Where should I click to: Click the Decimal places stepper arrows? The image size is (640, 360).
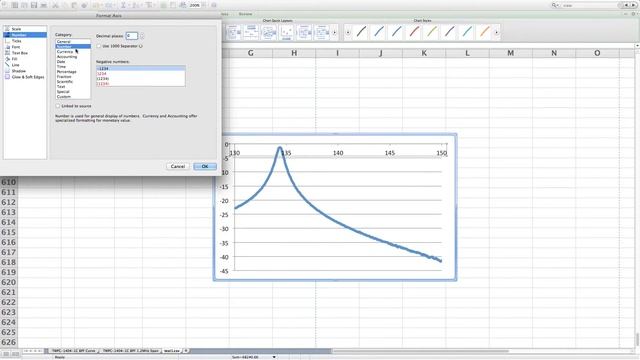click(142, 36)
